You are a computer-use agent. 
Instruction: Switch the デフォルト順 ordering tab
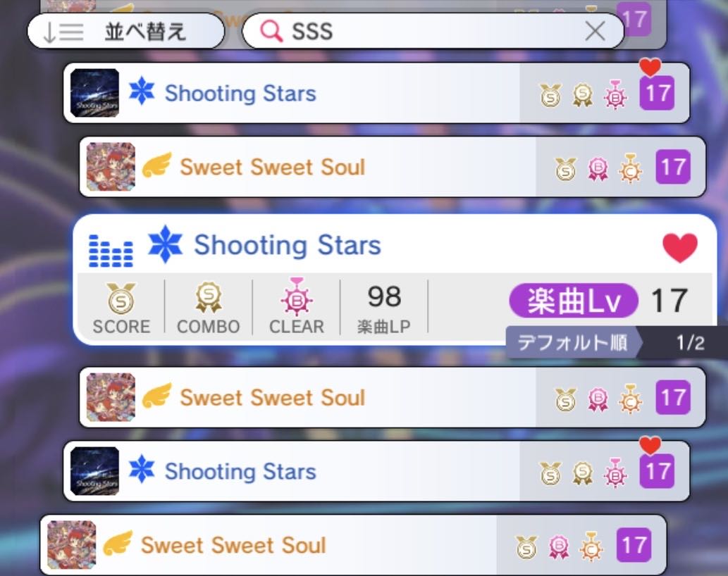point(572,343)
